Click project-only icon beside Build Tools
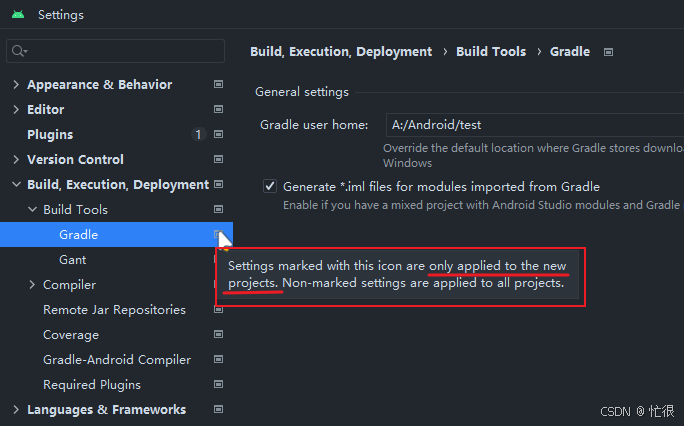 coord(219,209)
